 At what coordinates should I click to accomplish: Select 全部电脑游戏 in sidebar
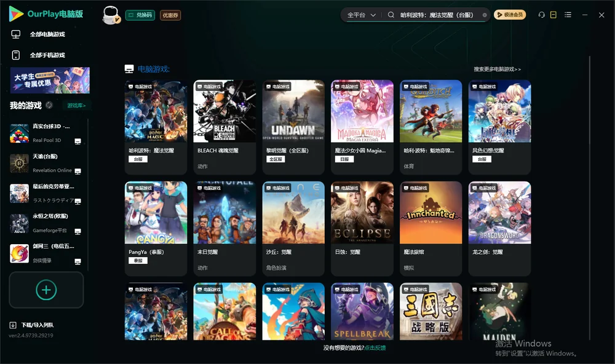pos(47,34)
